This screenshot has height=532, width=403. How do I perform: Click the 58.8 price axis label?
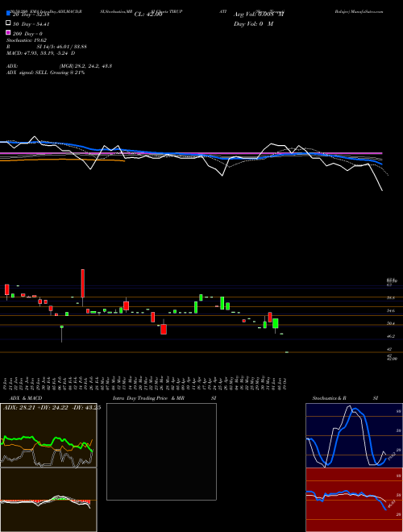point(391,297)
